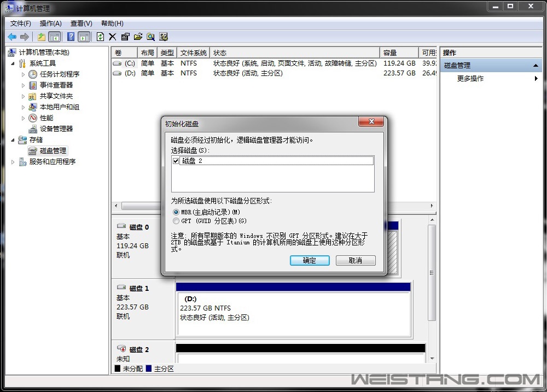Select 共享文件夹 icon in tree
Viewport: 547px width, 392px height.
click(32, 96)
